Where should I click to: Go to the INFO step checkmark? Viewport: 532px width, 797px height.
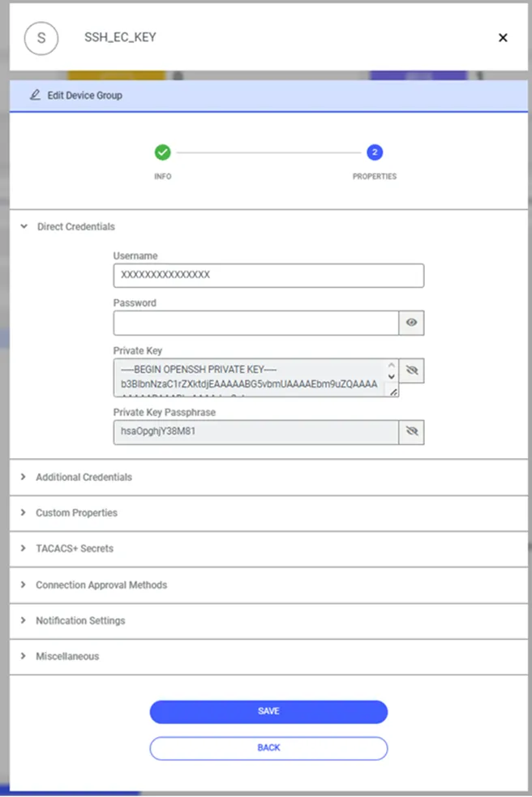(x=163, y=152)
